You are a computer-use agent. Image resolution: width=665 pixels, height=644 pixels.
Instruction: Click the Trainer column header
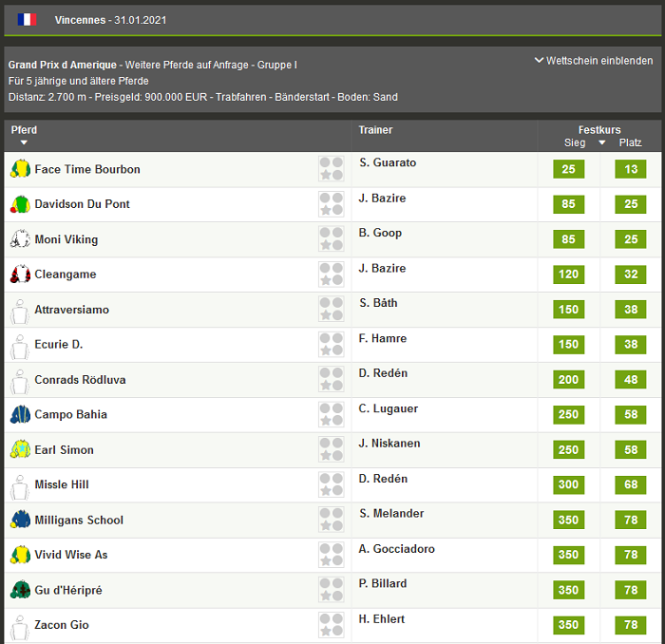point(375,130)
